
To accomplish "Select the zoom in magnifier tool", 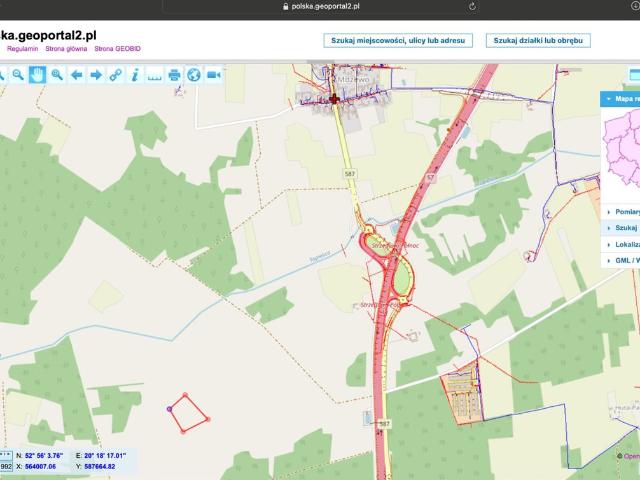I will pyautogui.click(x=57, y=74).
